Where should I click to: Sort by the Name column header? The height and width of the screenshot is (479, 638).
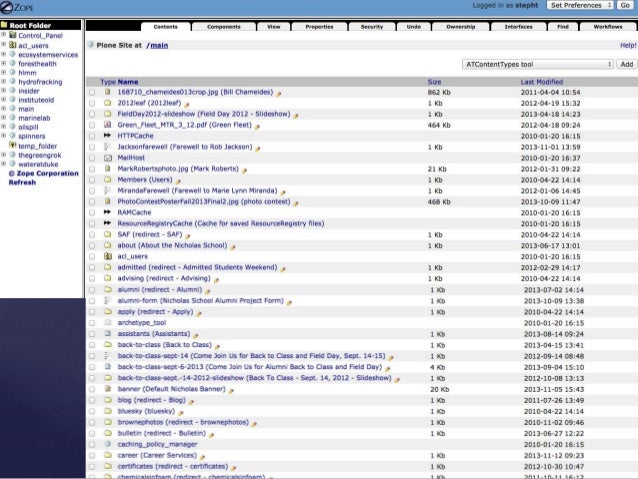[128, 82]
